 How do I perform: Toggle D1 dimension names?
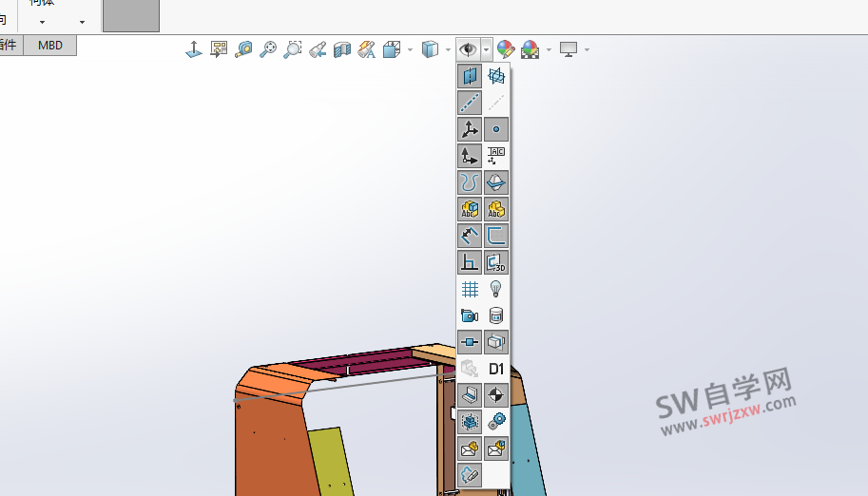tap(496, 368)
